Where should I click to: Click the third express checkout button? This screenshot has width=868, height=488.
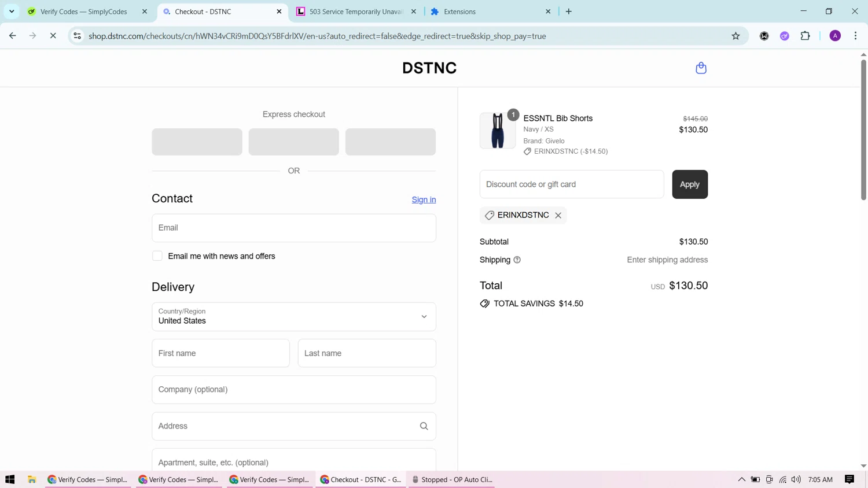391,142
